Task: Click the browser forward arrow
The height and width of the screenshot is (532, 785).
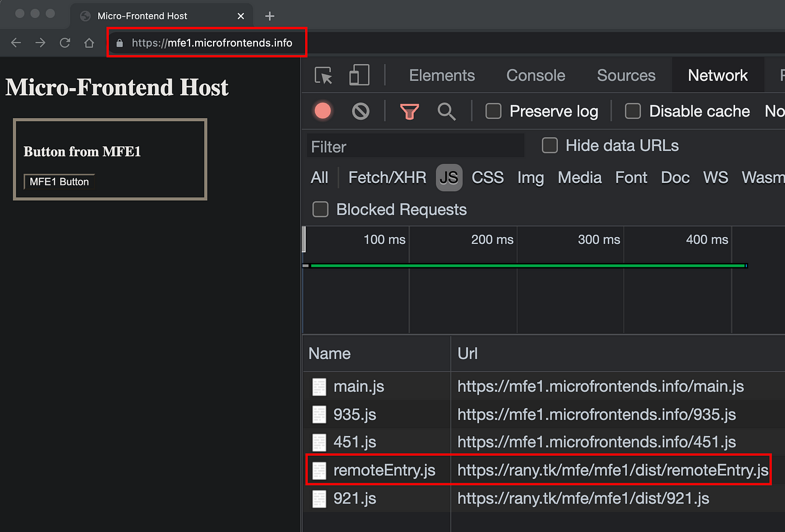Action: tap(40, 43)
